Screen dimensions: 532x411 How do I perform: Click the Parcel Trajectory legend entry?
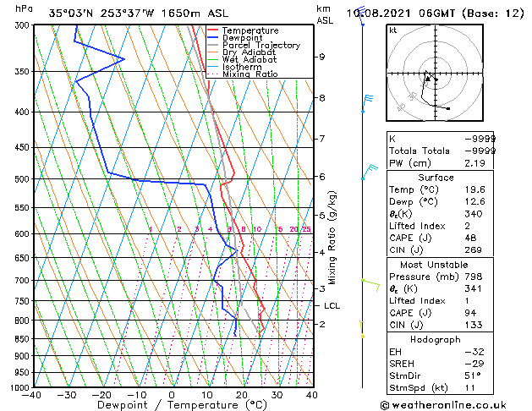coord(261,45)
